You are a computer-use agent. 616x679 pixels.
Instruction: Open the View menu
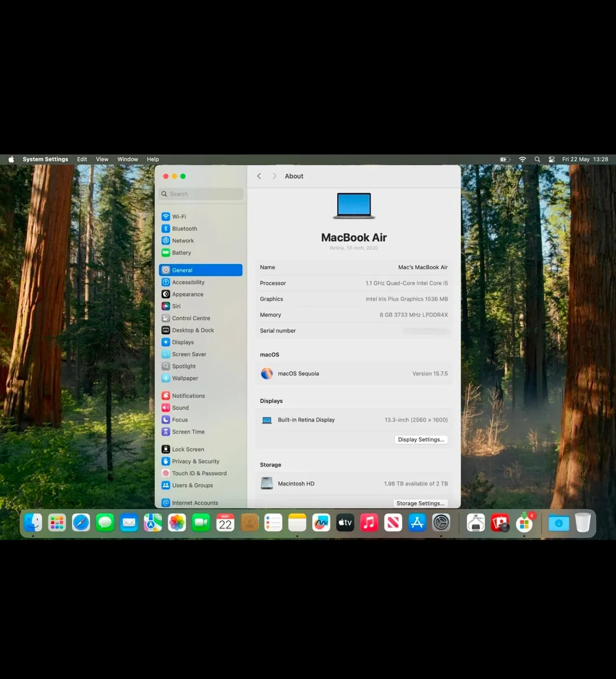click(102, 160)
